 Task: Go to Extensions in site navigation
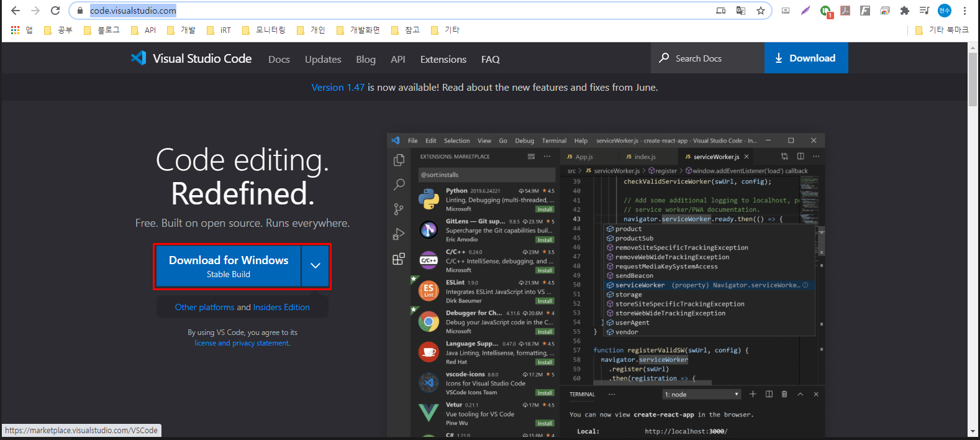coord(443,59)
